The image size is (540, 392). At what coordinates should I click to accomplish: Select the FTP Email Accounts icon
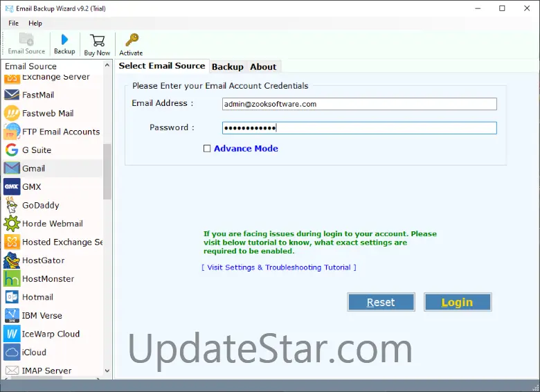(12, 132)
